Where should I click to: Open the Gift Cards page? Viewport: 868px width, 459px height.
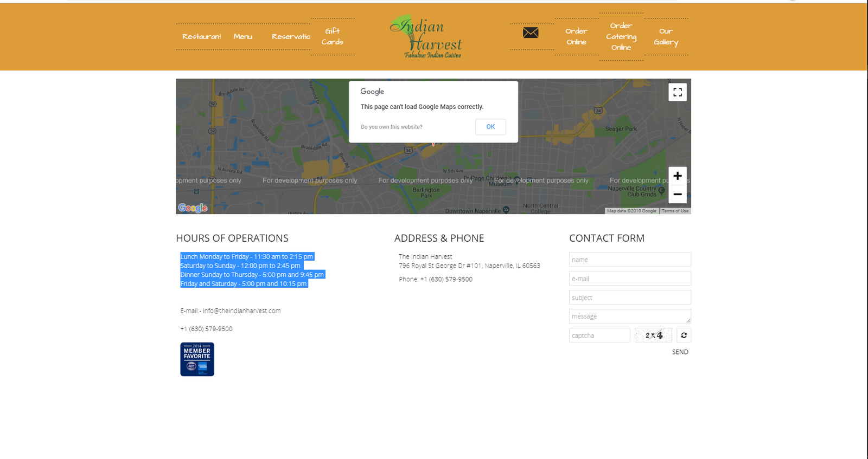coord(332,36)
